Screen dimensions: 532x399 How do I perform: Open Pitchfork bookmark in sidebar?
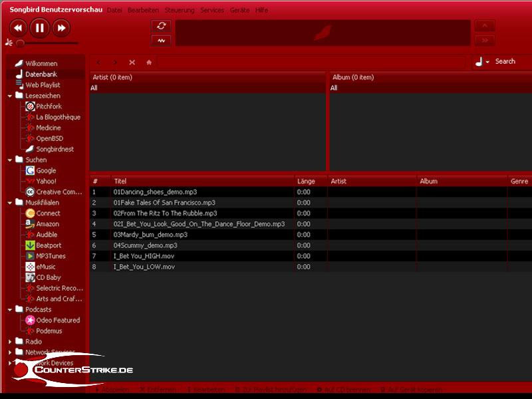48,106
